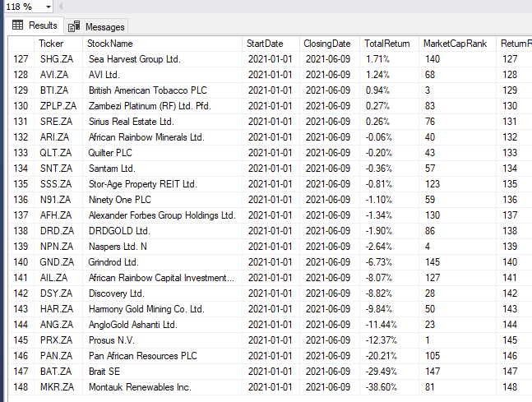532x402 pixels.
Task: Click ticker cell AVI.ZA
Action: click(58, 75)
